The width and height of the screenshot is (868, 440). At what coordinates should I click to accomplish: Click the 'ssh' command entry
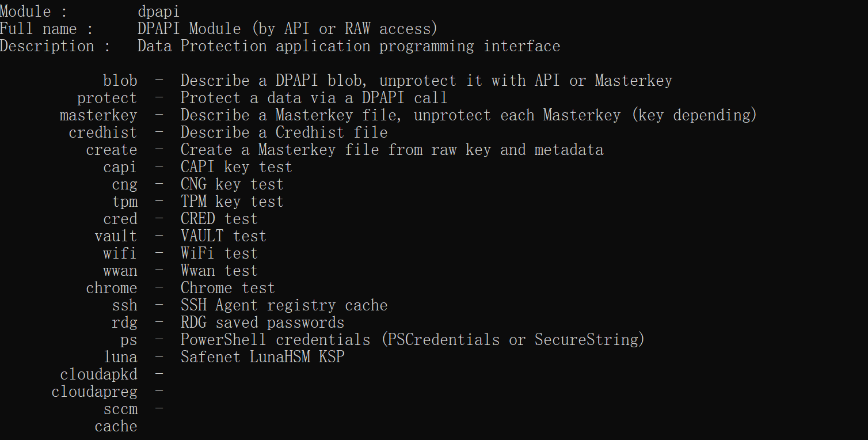click(x=125, y=305)
